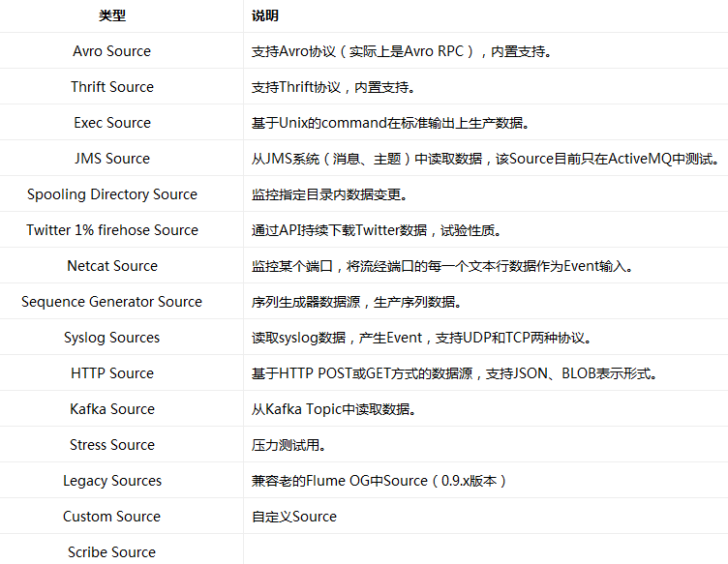Select the Syslog Sources cell

(112, 338)
